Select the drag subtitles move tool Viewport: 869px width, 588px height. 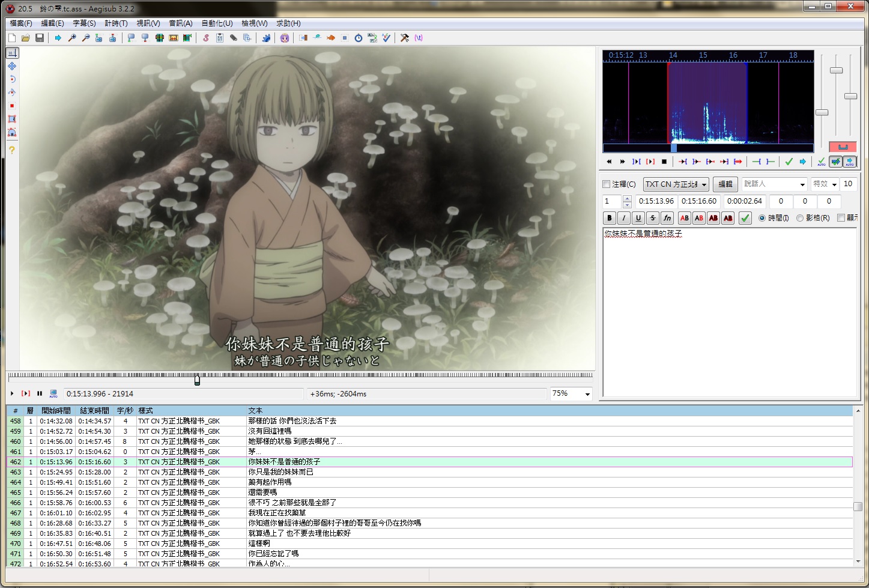[12, 66]
